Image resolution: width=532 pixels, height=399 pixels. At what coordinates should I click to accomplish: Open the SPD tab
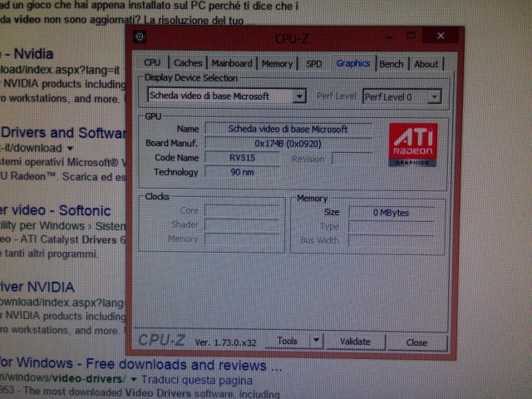(314, 64)
